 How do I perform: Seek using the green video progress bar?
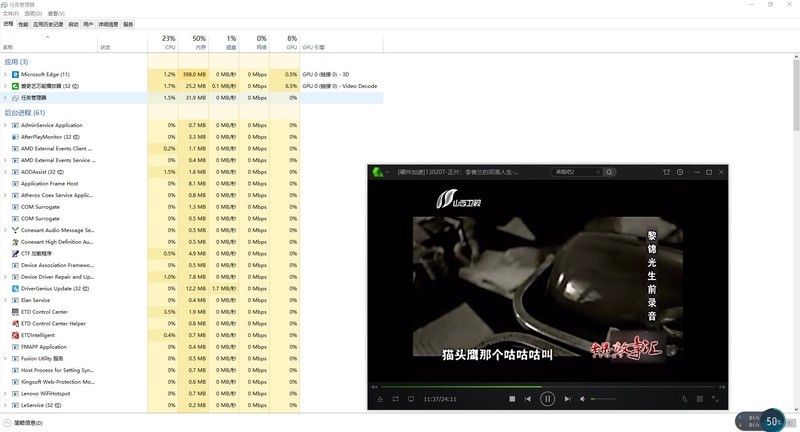click(x=548, y=387)
